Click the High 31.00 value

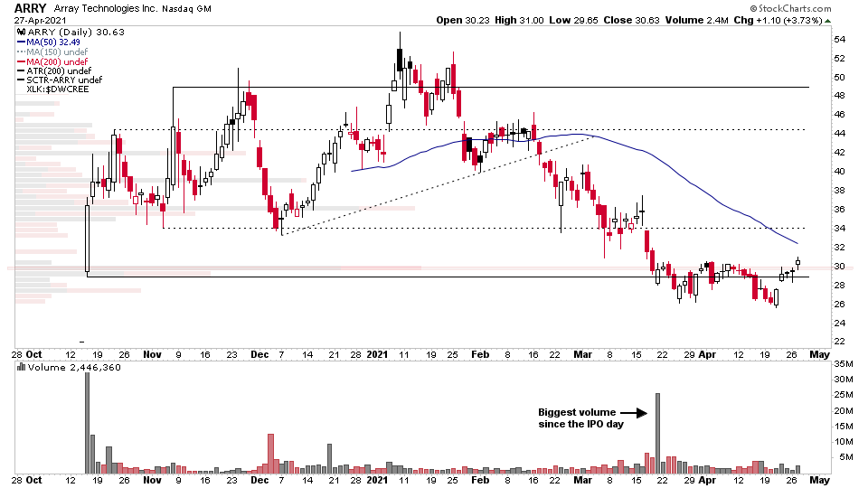pos(518,20)
